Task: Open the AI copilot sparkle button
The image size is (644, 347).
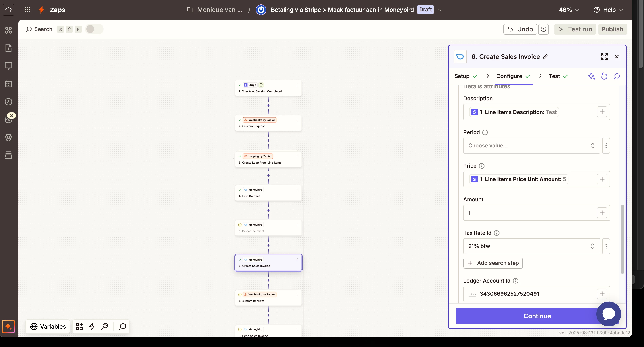Action: pos(8,326)
